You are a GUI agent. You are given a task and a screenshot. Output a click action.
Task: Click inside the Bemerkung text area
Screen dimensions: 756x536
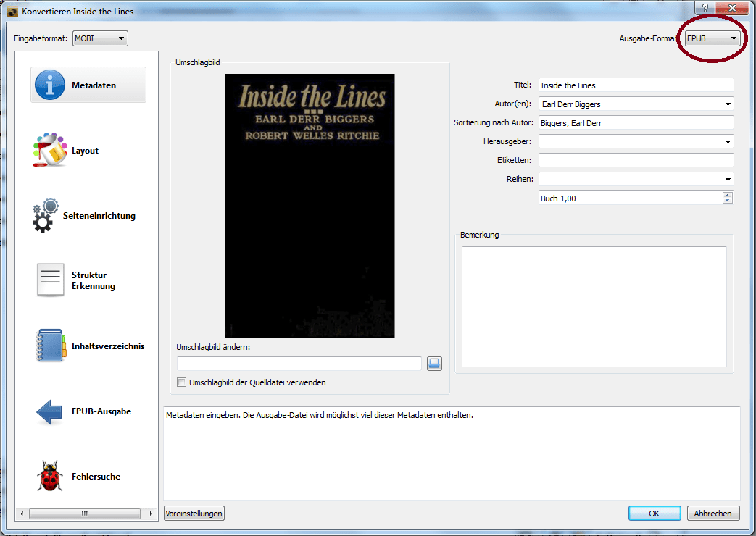point(594,306)
